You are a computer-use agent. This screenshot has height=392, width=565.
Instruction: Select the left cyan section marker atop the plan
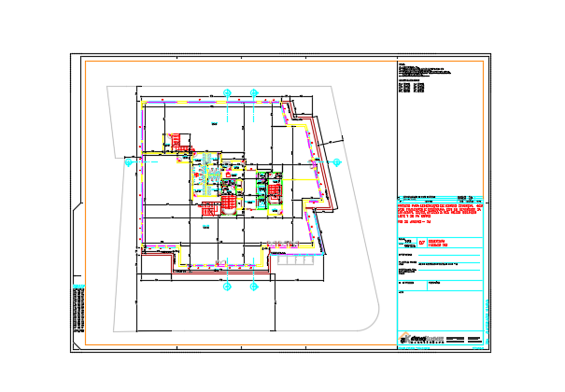click(227, 93)
